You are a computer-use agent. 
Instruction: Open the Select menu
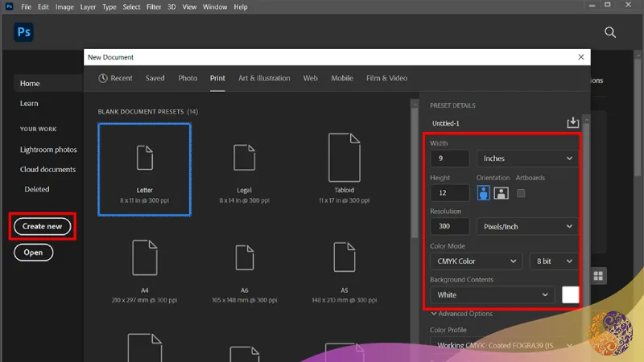point(131,7)
